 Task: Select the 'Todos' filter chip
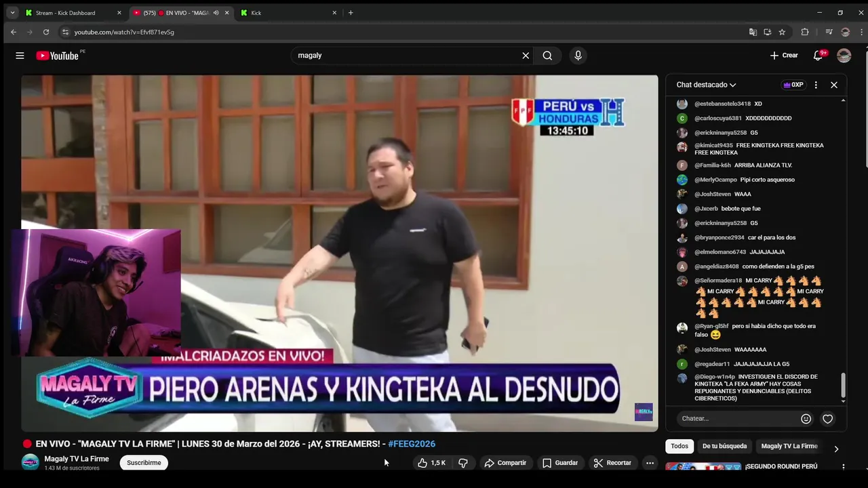[x=679, y=446]
